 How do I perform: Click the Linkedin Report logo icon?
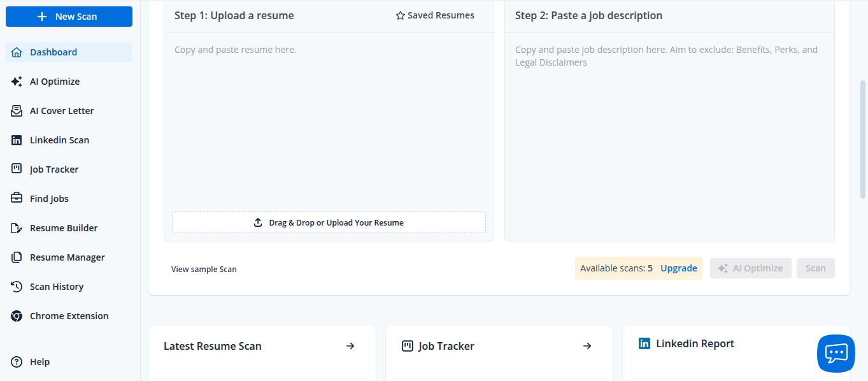coord(644,343)
